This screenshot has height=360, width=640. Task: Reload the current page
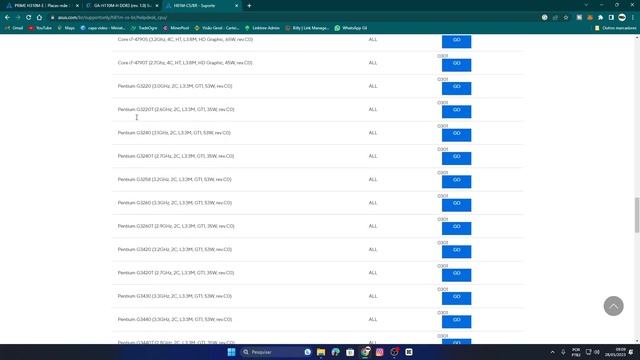[29, 18]
